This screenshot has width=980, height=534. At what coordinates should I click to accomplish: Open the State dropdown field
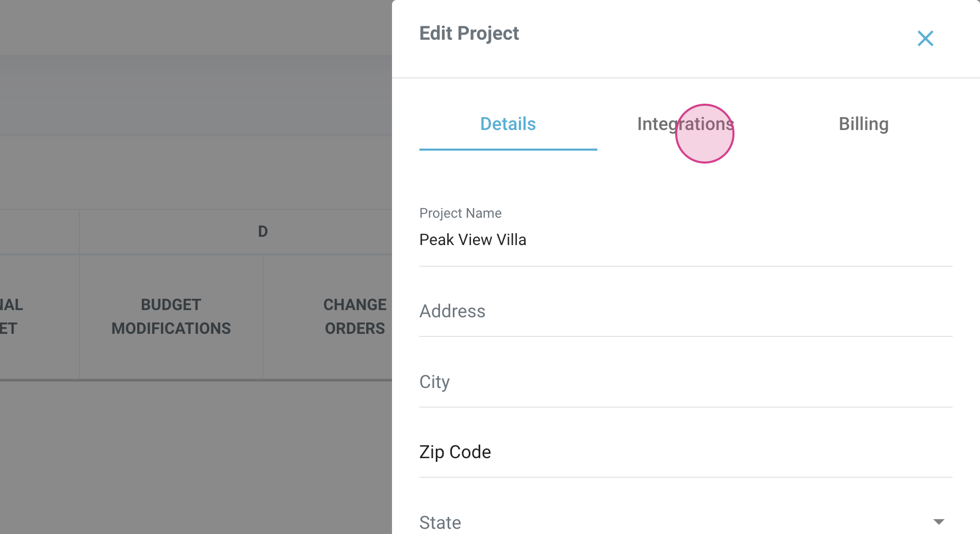[671, 522]
